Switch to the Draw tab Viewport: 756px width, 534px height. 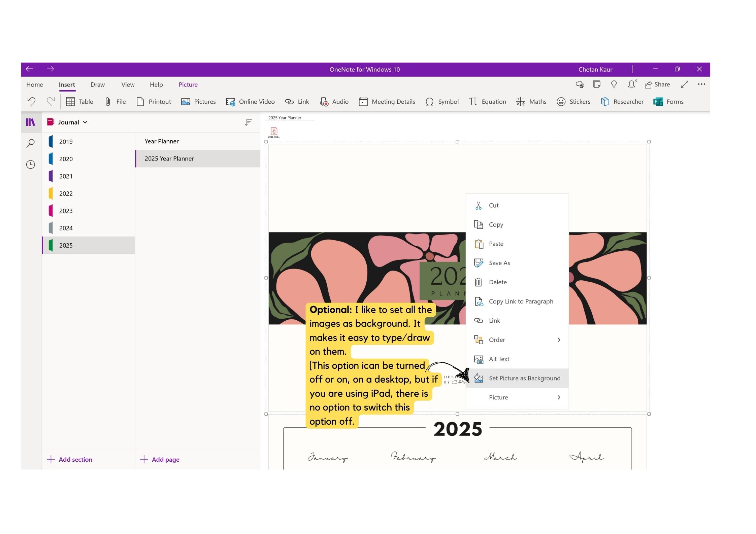pyautogui.click(x=97, y=84)
